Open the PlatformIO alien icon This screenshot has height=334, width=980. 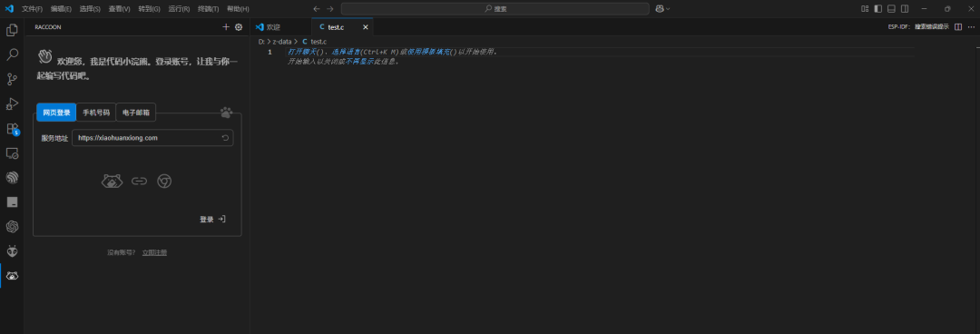coord(12,250)
